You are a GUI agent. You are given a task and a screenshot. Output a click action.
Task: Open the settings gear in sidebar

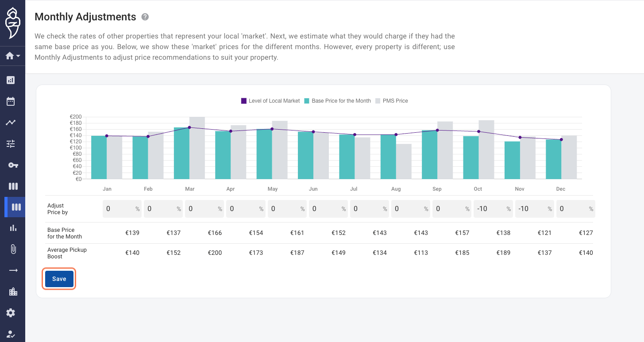tap(11, 313)
